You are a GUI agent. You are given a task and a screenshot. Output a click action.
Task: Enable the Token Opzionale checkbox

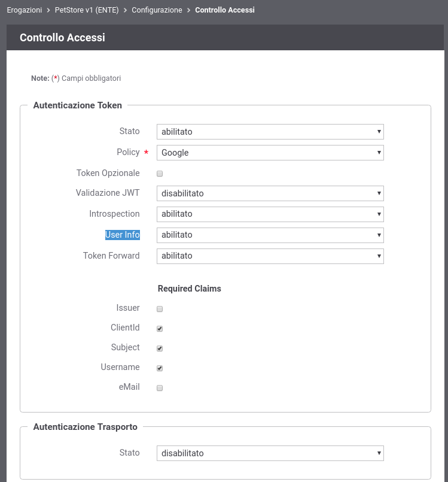tap(160, 174)
